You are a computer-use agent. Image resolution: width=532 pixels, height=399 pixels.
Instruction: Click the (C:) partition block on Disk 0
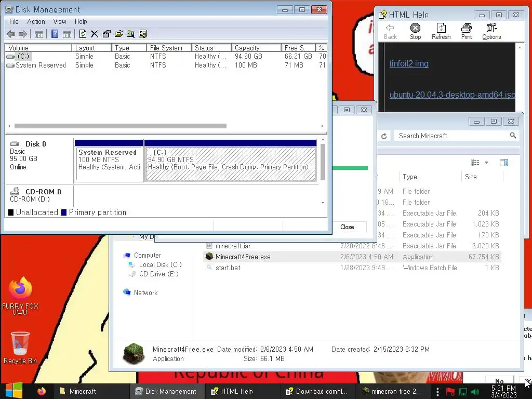(231, 164)
